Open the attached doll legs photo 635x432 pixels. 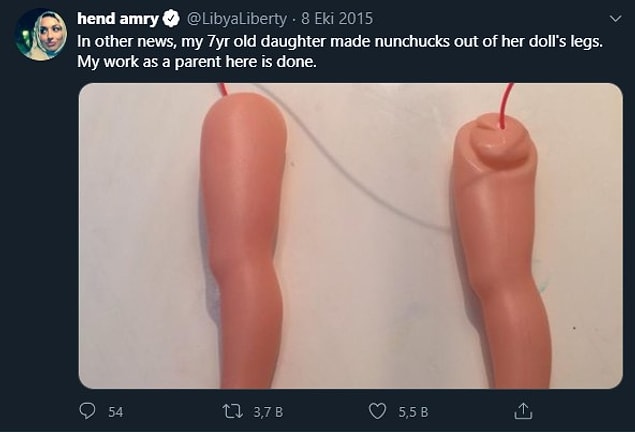351,236
